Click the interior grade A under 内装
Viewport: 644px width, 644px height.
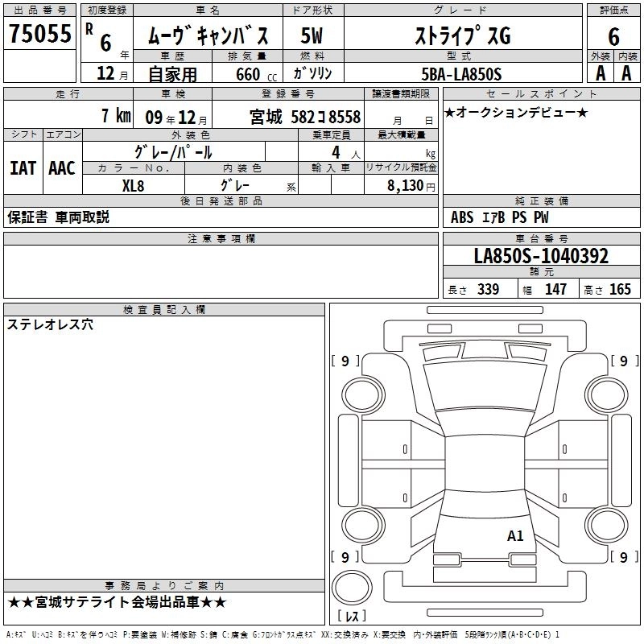[x=626, y=73]
